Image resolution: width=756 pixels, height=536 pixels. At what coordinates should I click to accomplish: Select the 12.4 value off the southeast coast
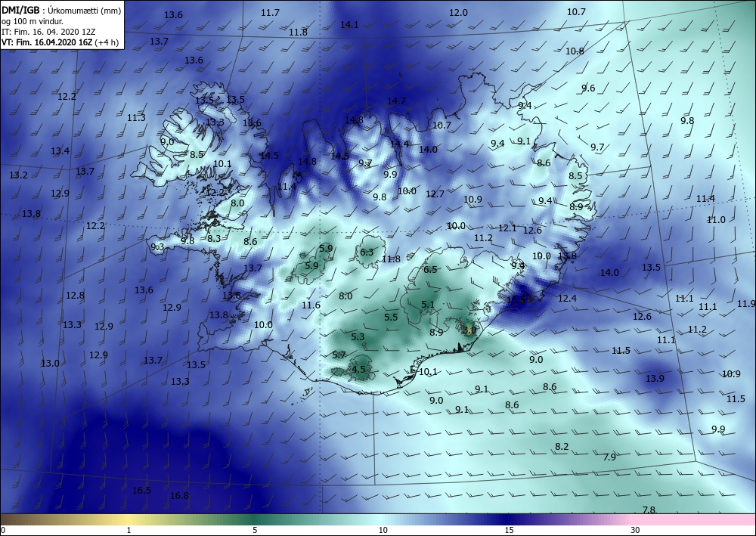click(567, 299)
